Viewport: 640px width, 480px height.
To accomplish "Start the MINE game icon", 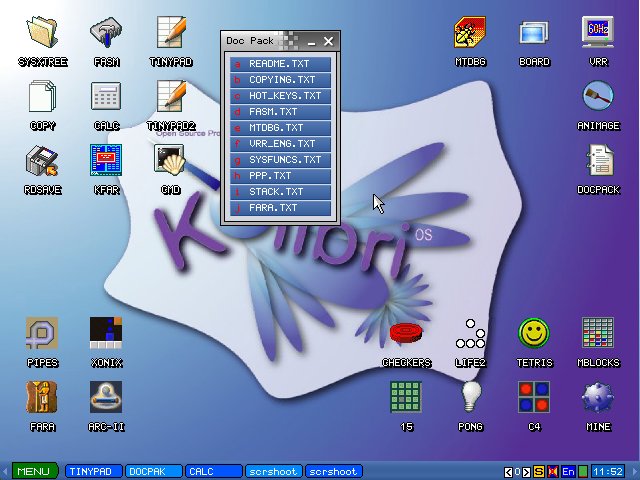I will click(x=598, y=400).
